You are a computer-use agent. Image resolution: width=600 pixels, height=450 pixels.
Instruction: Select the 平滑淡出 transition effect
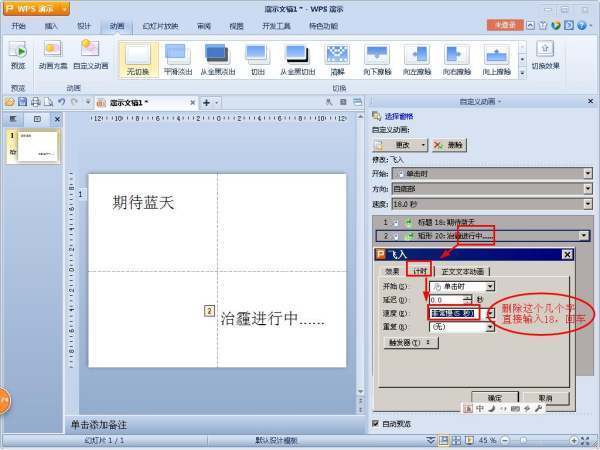(x=176, y=54)
